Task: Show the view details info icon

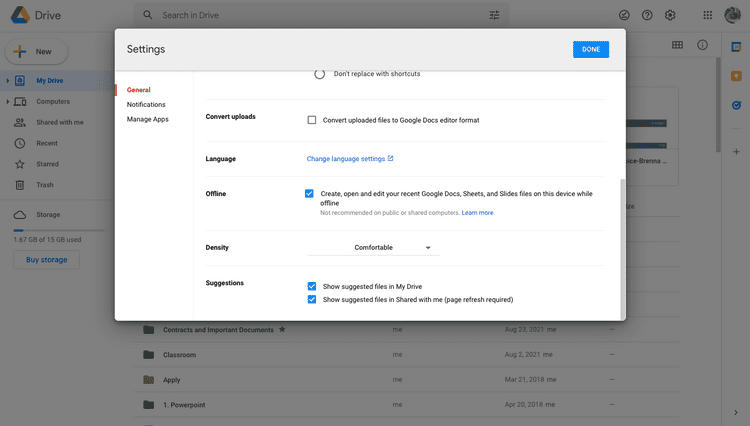Action: click(702, 45)
